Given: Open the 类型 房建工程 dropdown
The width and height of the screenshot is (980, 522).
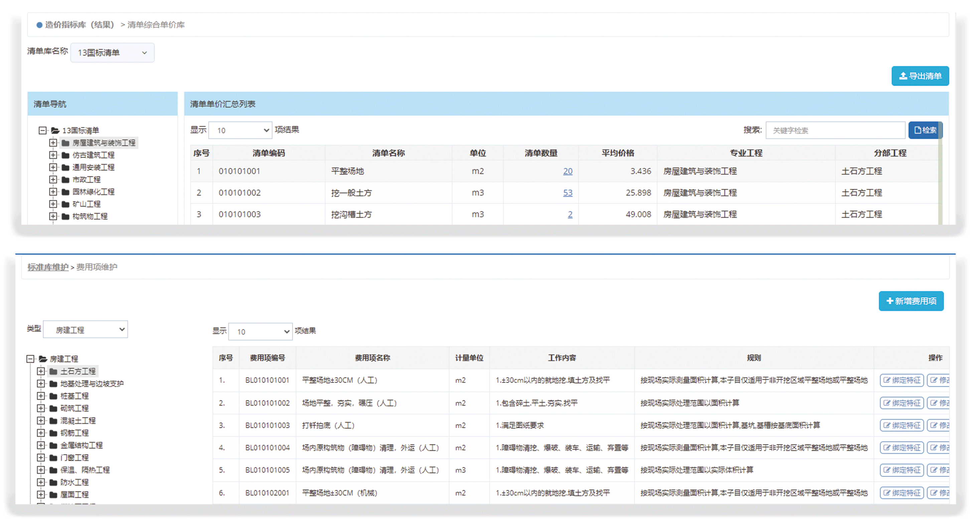Looking at the screenshot, I should (x=86, y=330).
